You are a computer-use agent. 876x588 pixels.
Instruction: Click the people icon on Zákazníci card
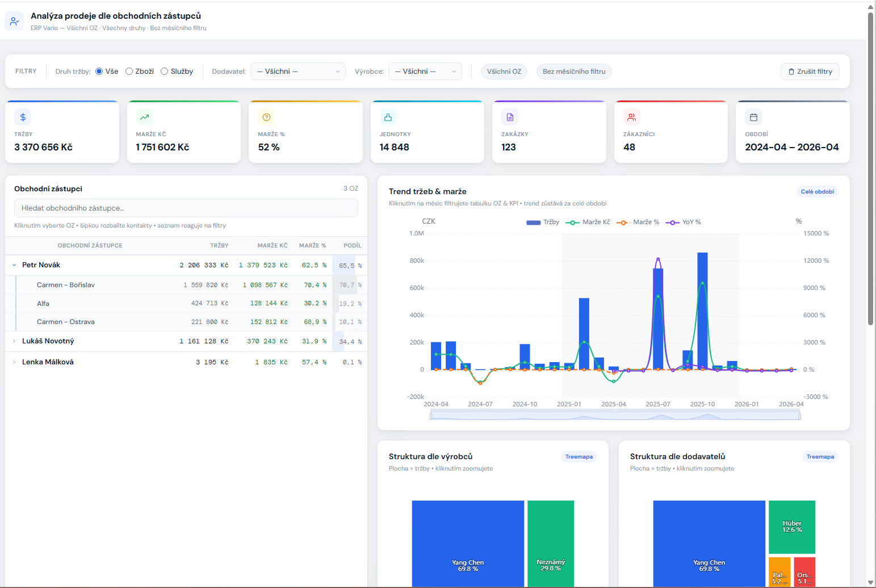(x=631, y=117)
